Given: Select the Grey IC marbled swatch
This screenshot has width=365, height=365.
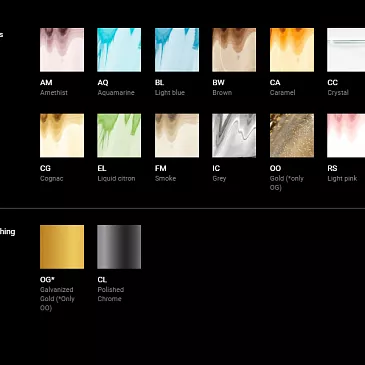Looking at the screenshot, I should (234, 135).
